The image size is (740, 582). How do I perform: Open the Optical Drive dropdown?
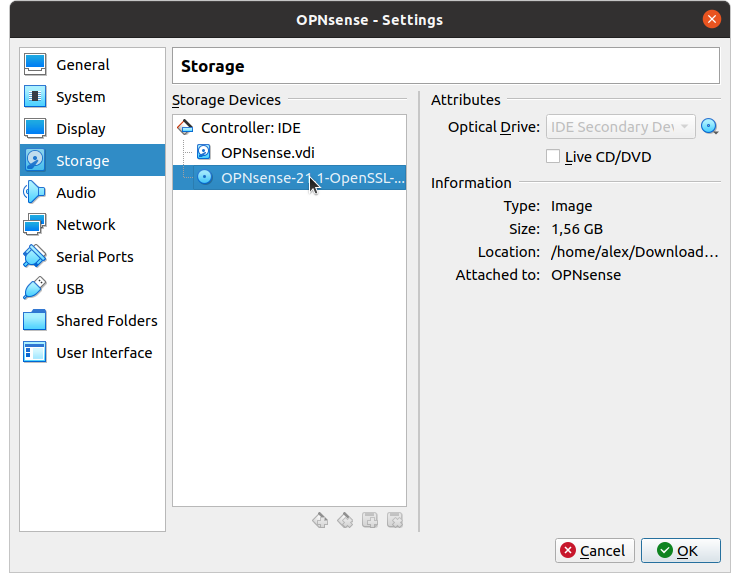(x=620, y=127)
